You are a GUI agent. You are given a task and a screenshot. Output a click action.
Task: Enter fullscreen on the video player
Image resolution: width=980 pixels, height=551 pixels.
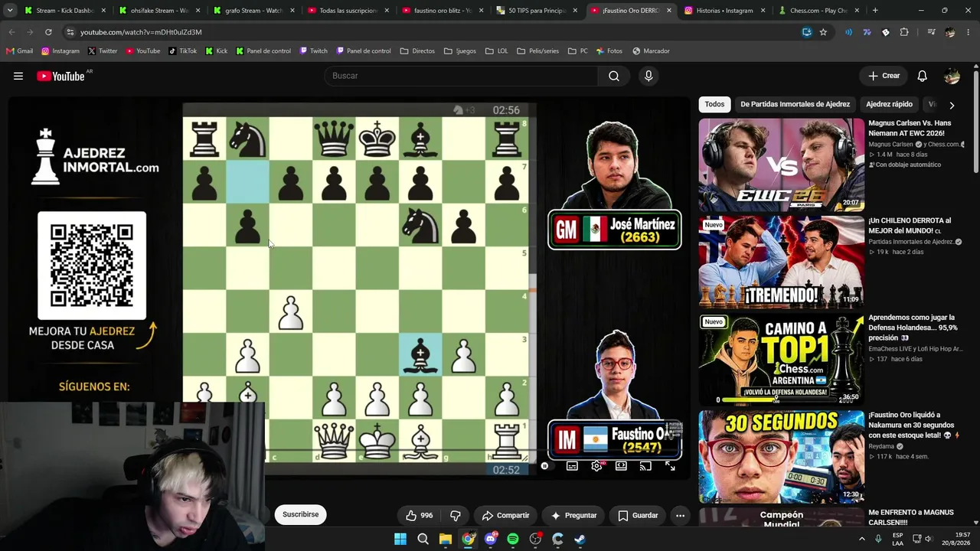coord(670,466)
